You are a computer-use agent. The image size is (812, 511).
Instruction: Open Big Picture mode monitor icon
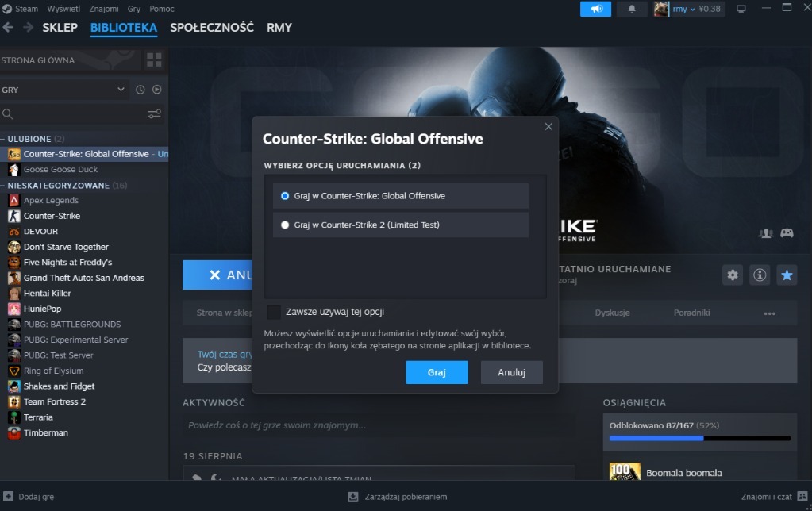[741, 9]
